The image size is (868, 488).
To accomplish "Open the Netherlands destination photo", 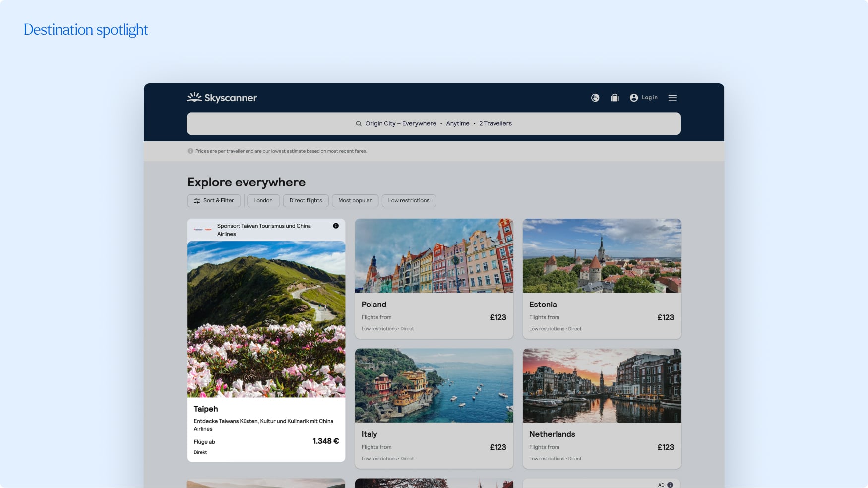I will pos(602,385).
